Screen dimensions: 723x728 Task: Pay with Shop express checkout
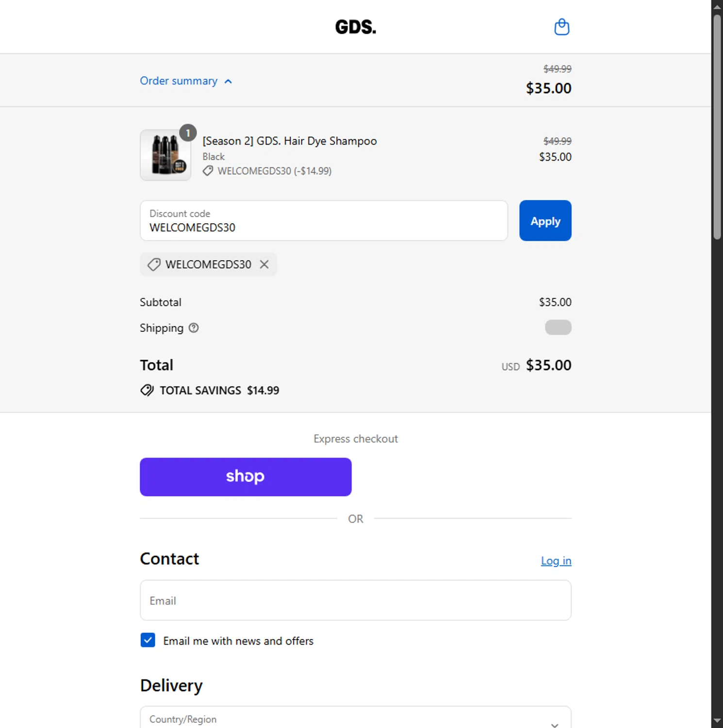[x=246, y=477]
